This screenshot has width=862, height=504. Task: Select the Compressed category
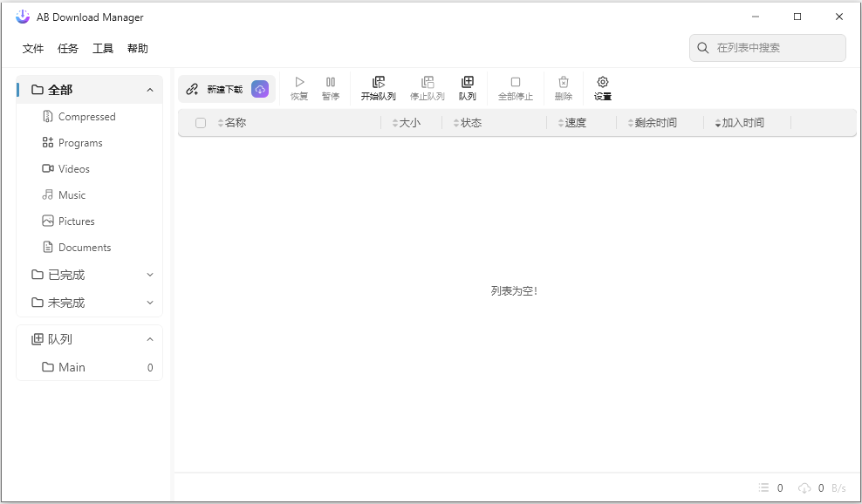(x=89, y=117)
